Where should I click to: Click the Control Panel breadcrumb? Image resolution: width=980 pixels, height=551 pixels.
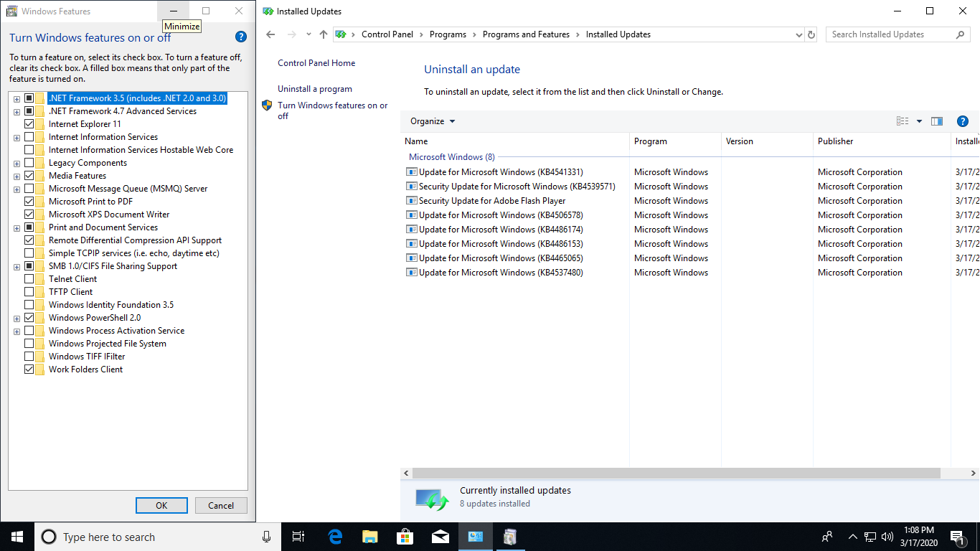coord(387,34)
